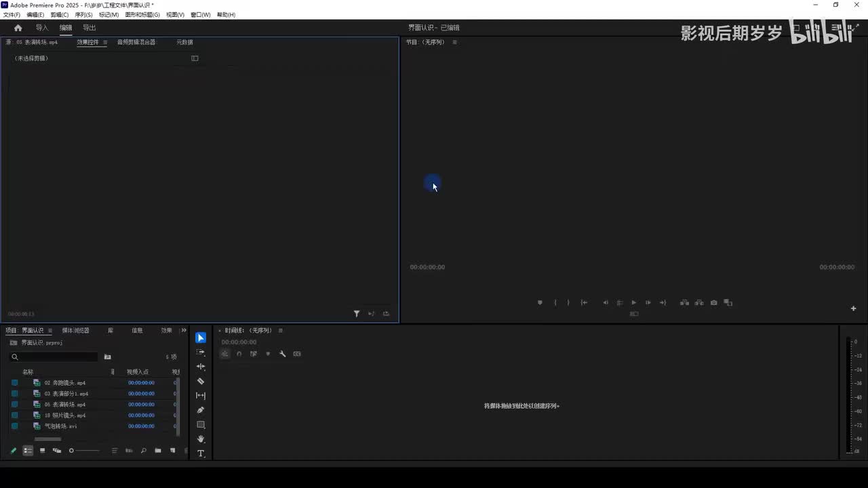
Task: Click the Find magnifier in Project panel footer
Action: (x=143, y=451)
